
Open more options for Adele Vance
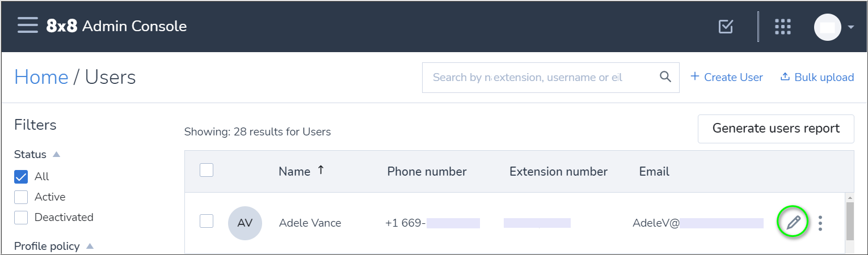820,223
